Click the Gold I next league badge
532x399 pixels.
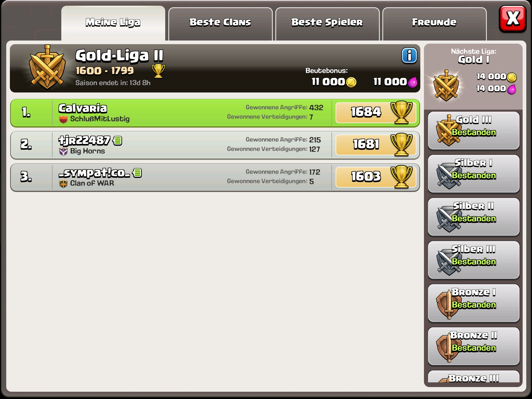446,86
